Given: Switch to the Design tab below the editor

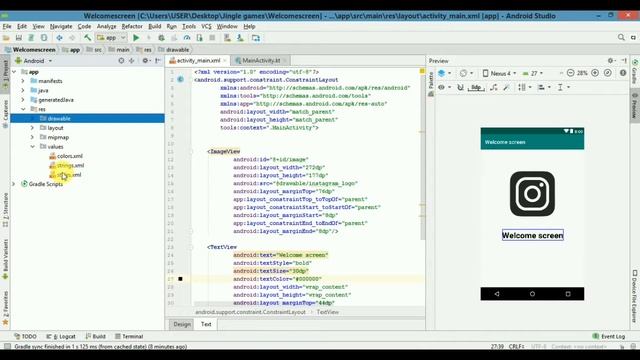Looking at the screenshot, I should tap(182, 324).
